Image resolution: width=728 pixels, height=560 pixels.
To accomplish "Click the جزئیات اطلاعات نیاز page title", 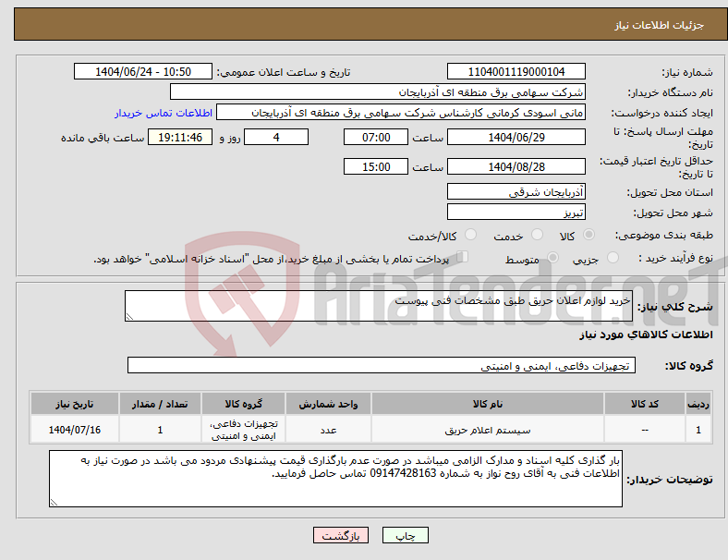I will click(x=660, y=25).
